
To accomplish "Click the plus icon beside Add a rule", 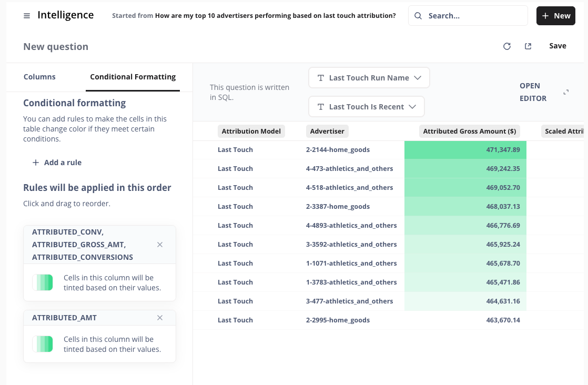I will pos(36,163).
